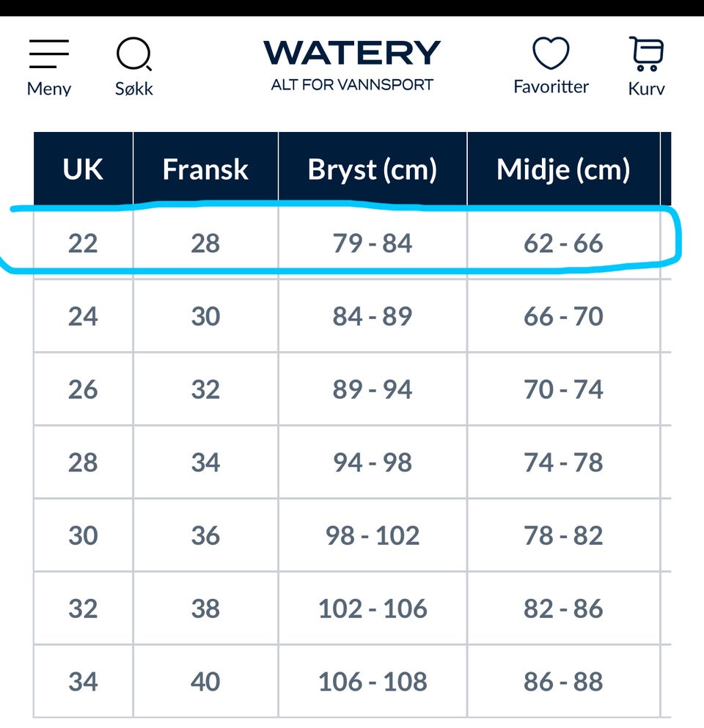Select the Bryst (cm) column header

[373, 169]
